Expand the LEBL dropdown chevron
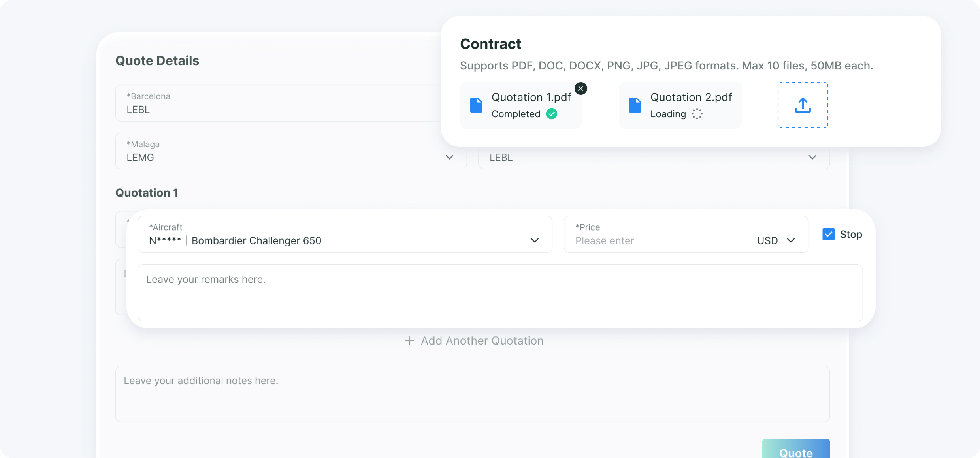The width and height of the screenshot is (980, 458). (812, 157)
